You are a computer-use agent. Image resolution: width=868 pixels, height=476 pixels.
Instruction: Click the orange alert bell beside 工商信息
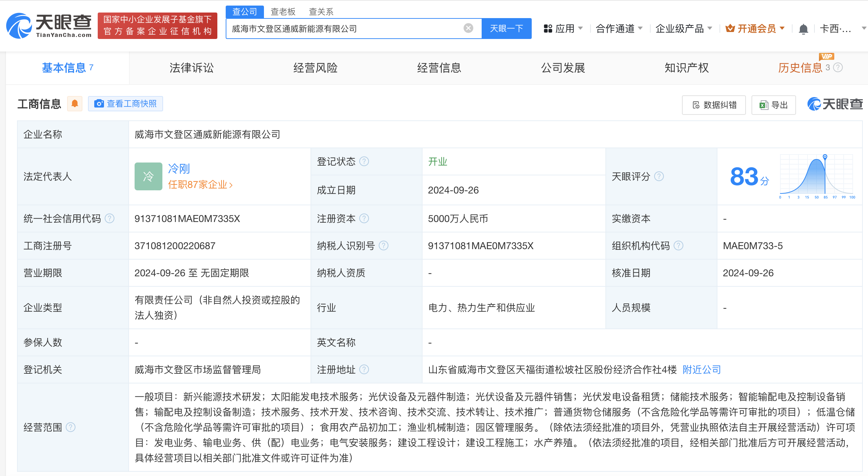[75, 104]
